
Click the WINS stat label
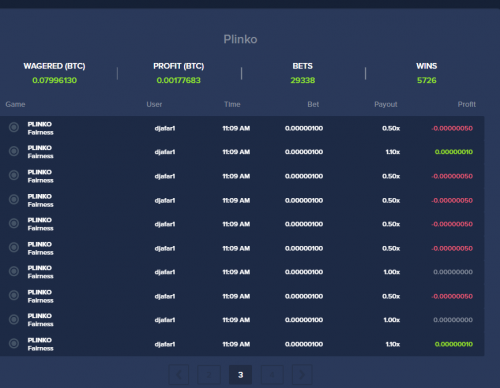pos(427,66)
